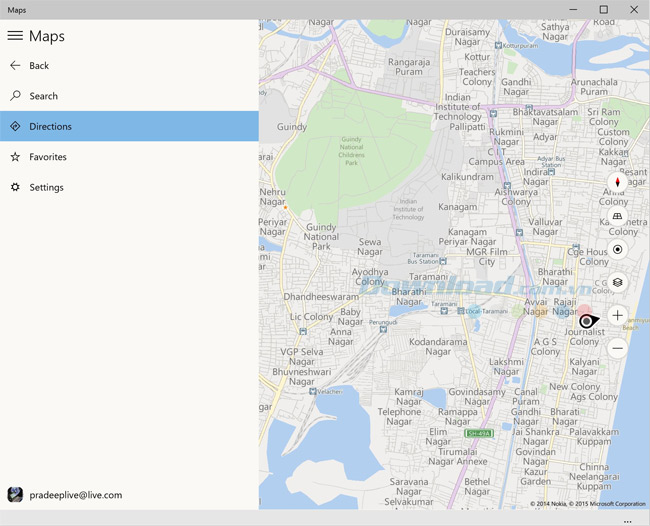Click Guindy National Children's Park on map
Viewport: 650px width, 526px height.
click(x=351, y=152)
